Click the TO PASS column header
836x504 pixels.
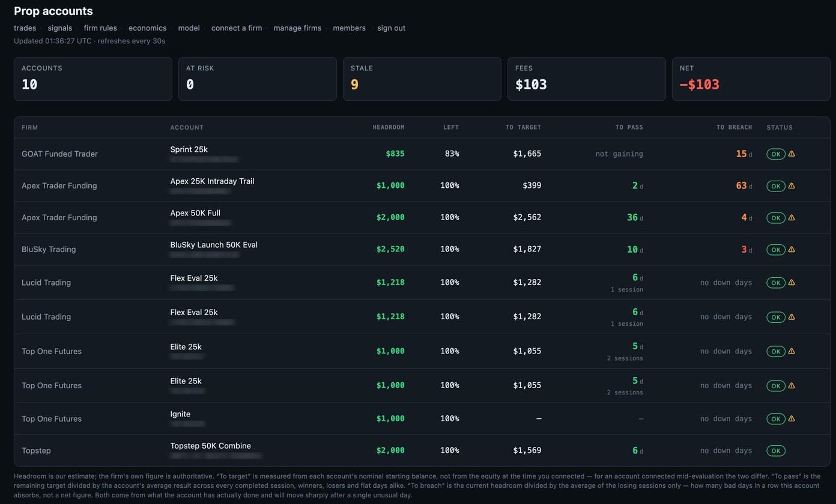629,127
